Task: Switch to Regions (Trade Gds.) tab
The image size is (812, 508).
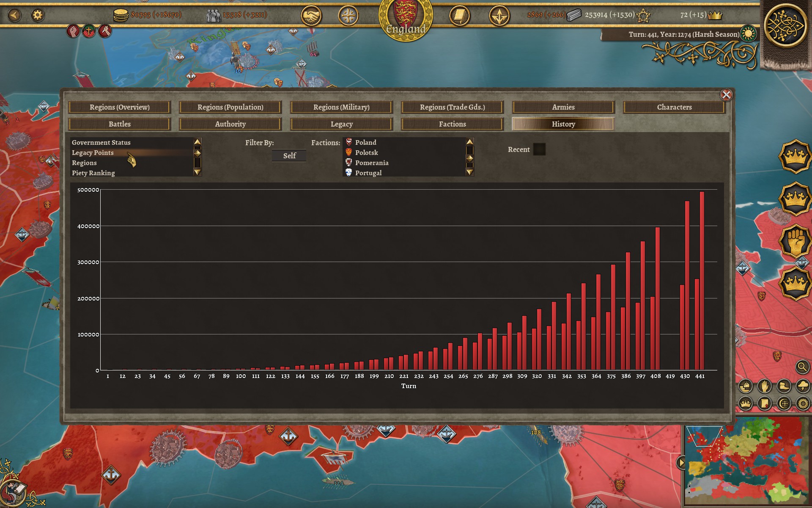Action: click(x=453, y=107)
